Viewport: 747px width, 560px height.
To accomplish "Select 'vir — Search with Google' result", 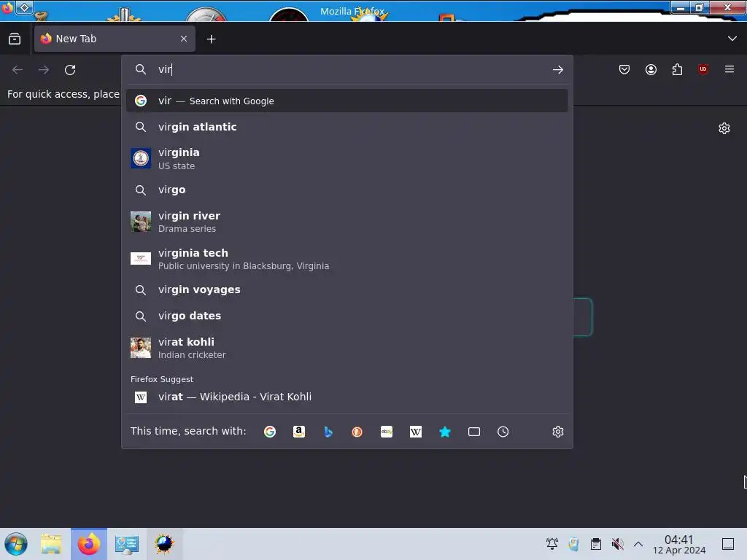I will coord(347,101).
